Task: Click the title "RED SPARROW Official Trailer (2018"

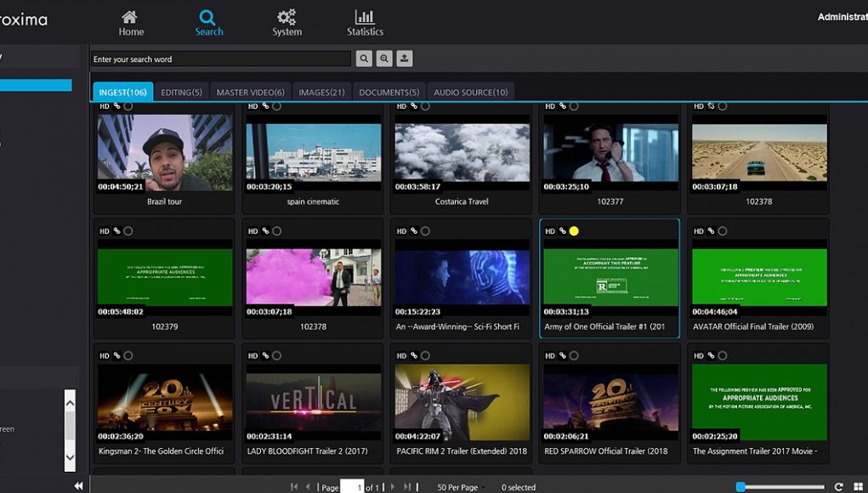Action: click(606, 451)
